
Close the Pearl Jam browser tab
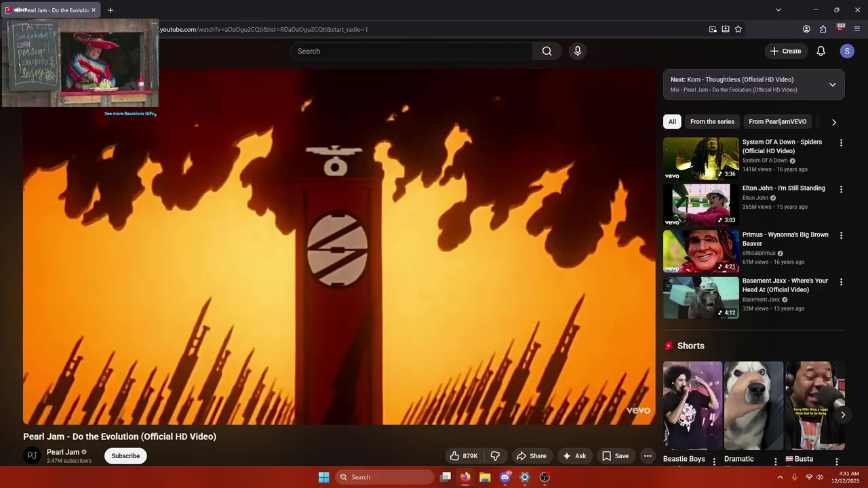tap(94, 10)
